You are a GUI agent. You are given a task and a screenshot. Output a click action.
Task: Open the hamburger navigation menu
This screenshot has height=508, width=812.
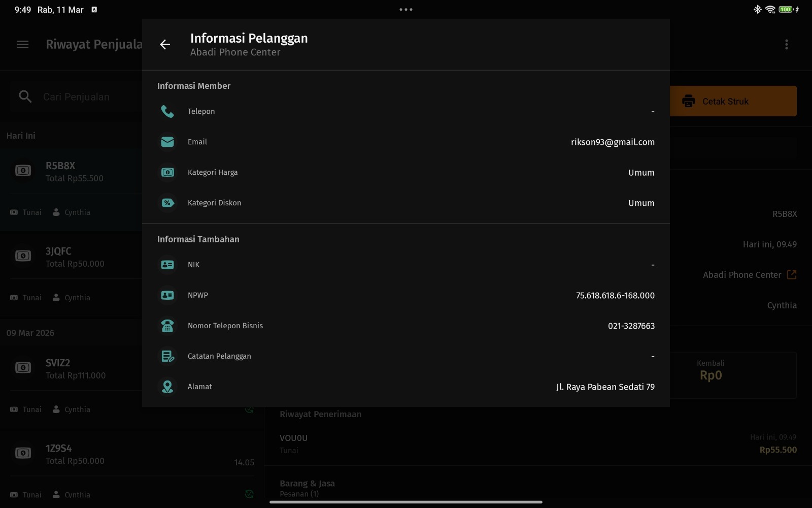(x=23, y=45)
